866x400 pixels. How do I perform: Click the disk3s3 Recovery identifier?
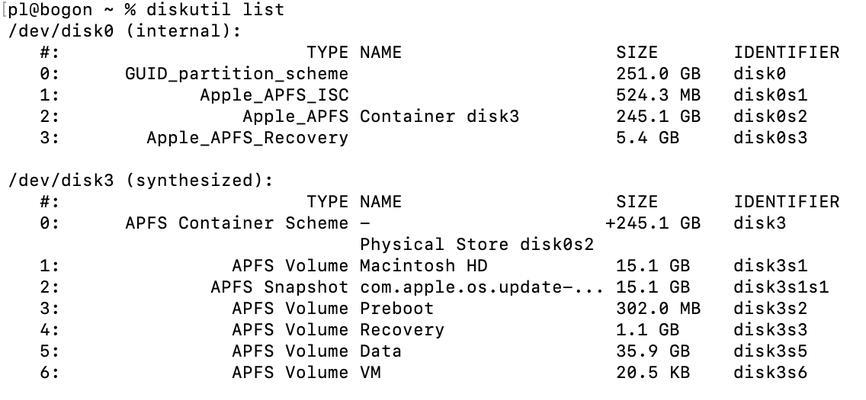coord(770,330)
